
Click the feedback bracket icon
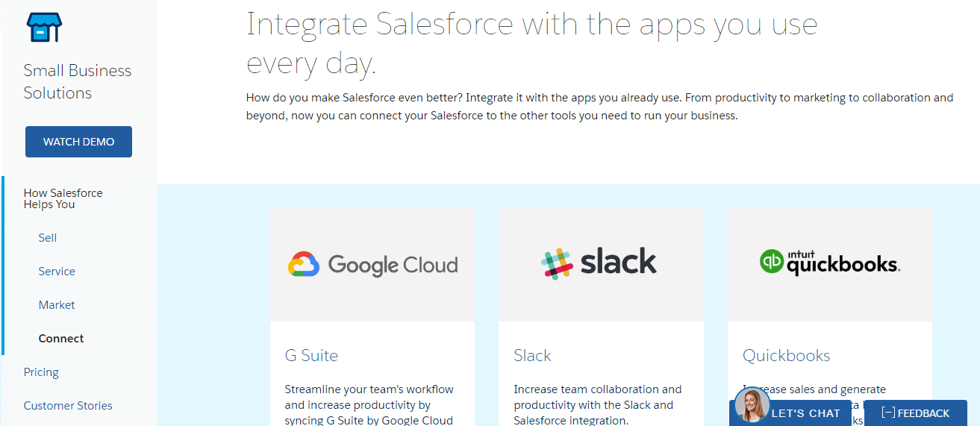tap(888, 413)
